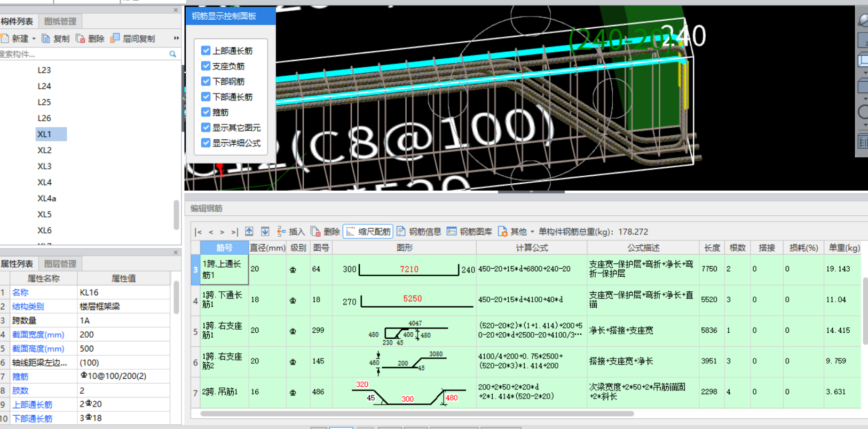This screenshot has width=868, height=429.
Task: Open 钢筋图库 (rebar library)
Action: click(470, 231)
